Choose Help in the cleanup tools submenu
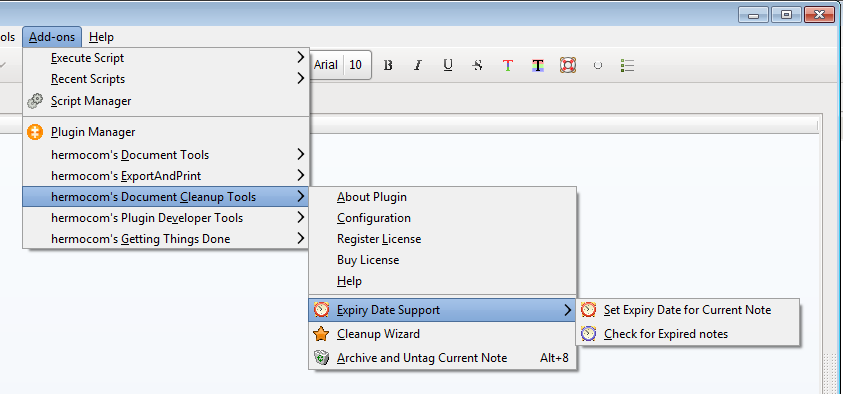The width and height of the screenshot is (843, 394). coord(442,281)
